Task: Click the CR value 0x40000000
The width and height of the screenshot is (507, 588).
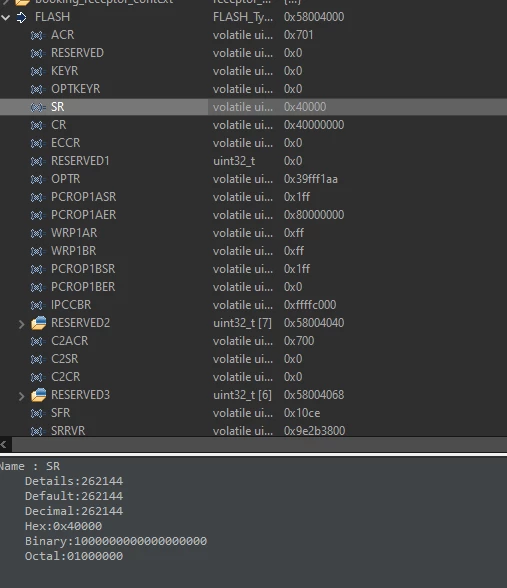Action: [x=314, y=125]
